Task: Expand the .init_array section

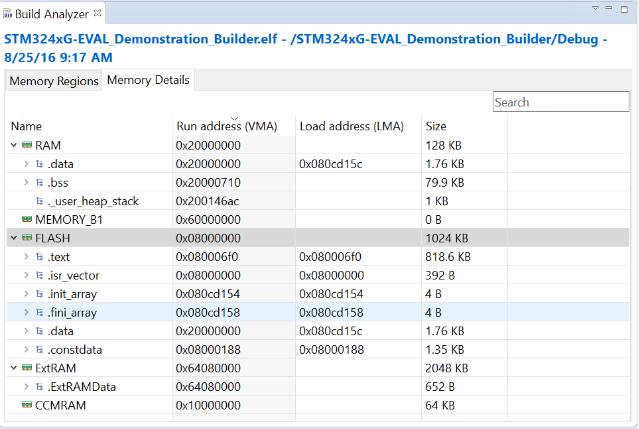Action: (x=26, y=294)
